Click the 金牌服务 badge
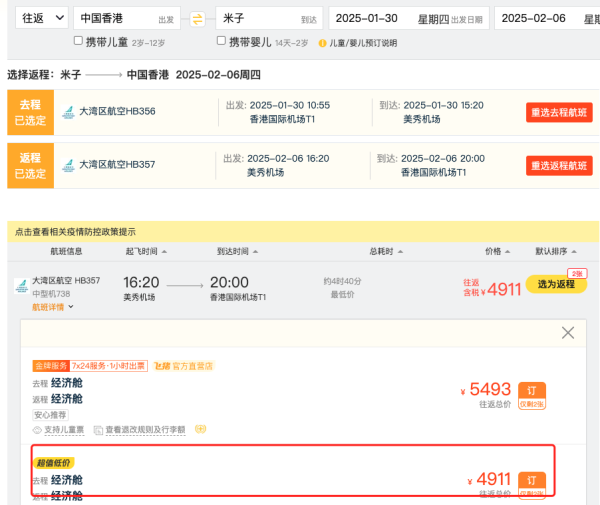This screenshot has width=600, height=505. click(51, 366)
